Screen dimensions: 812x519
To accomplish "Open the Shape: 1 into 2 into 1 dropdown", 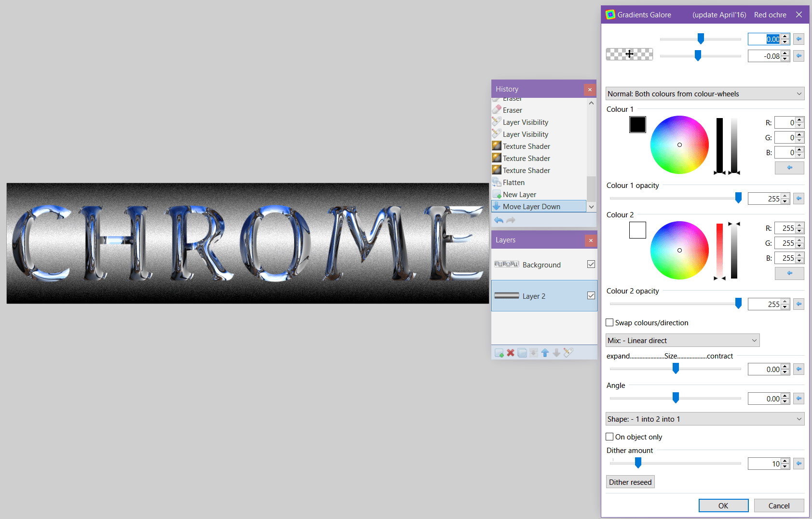I will click(704, 419).
